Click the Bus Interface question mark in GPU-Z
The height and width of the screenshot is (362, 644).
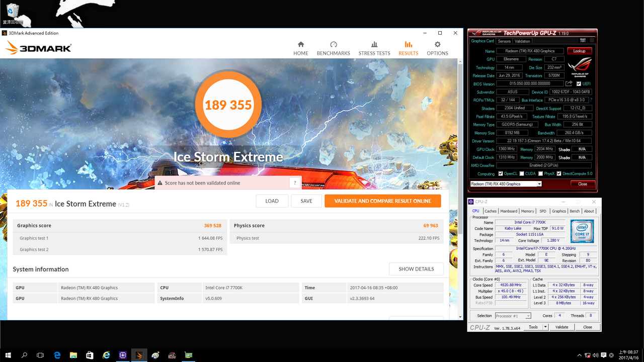pyautogui.click(x=591, y=100)
